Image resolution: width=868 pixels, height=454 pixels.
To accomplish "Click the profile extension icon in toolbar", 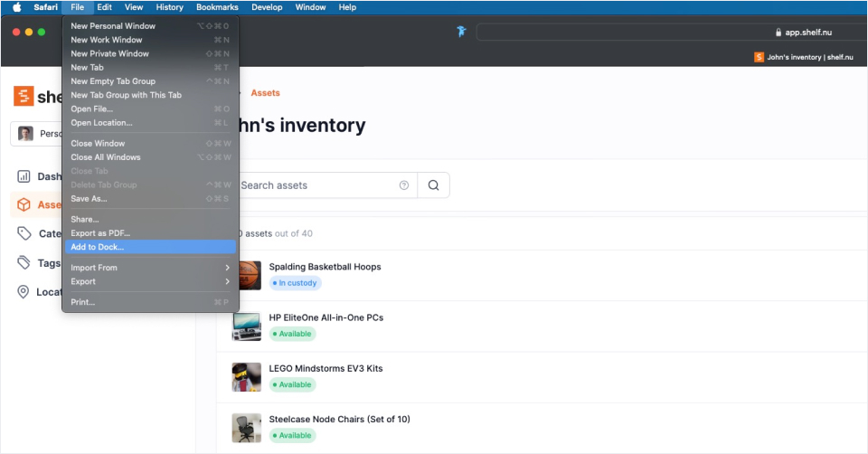I will [461, 32].
